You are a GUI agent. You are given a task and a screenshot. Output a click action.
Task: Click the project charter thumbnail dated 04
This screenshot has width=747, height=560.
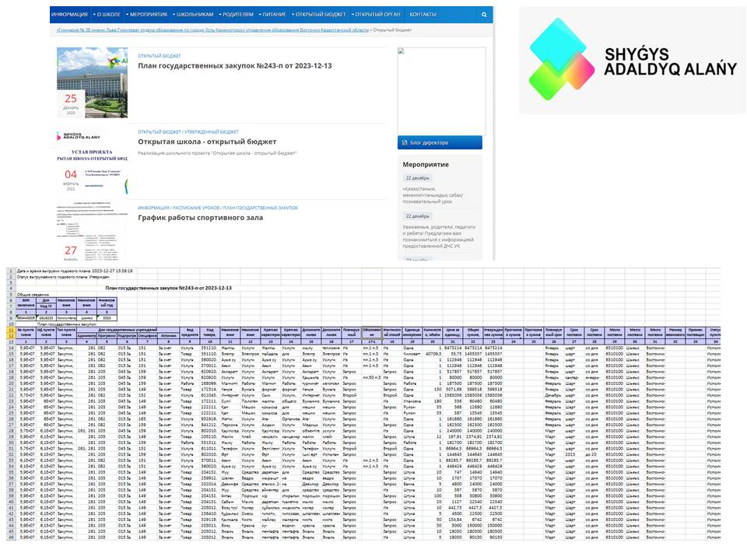(92, 159)
